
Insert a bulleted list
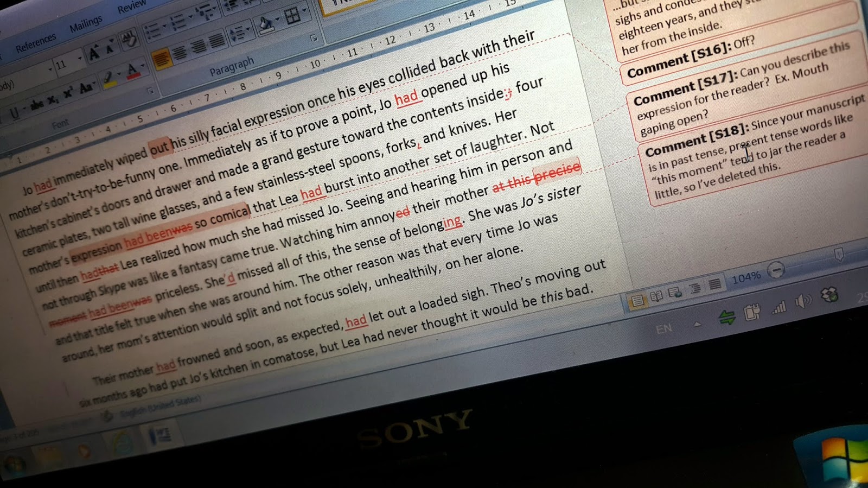coord(152,30)
